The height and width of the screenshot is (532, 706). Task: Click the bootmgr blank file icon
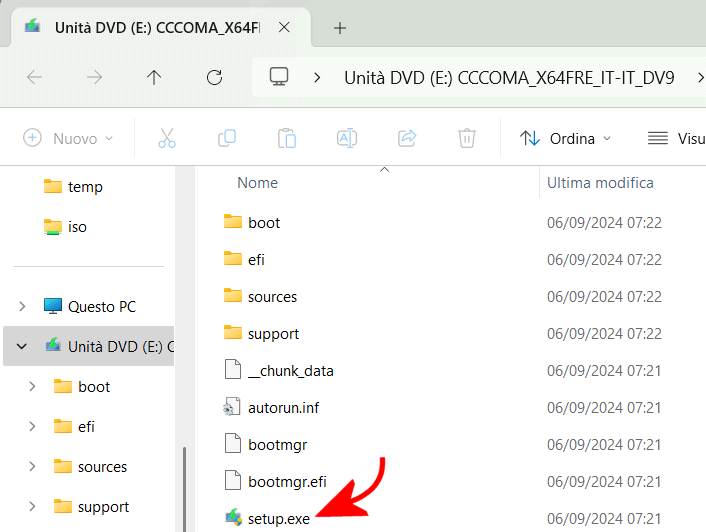pos(233,443)
